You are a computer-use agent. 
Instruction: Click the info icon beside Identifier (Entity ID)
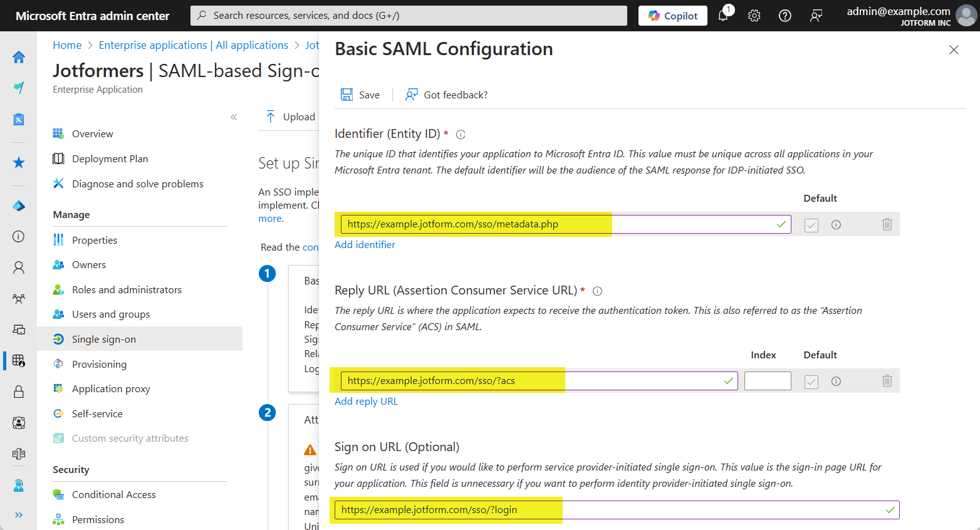pos(461,134)
